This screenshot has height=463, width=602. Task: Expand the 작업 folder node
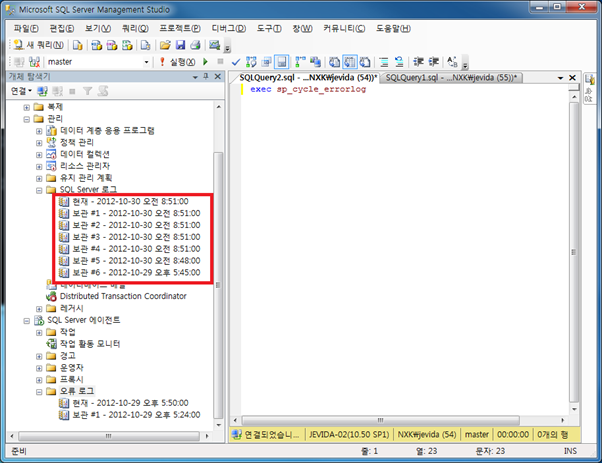pyautogui.click(x=39, y=332)
